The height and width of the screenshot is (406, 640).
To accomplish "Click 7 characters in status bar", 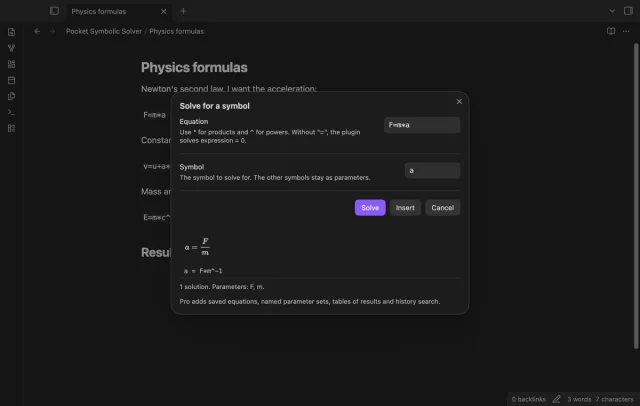I will (x=614, y=399).
